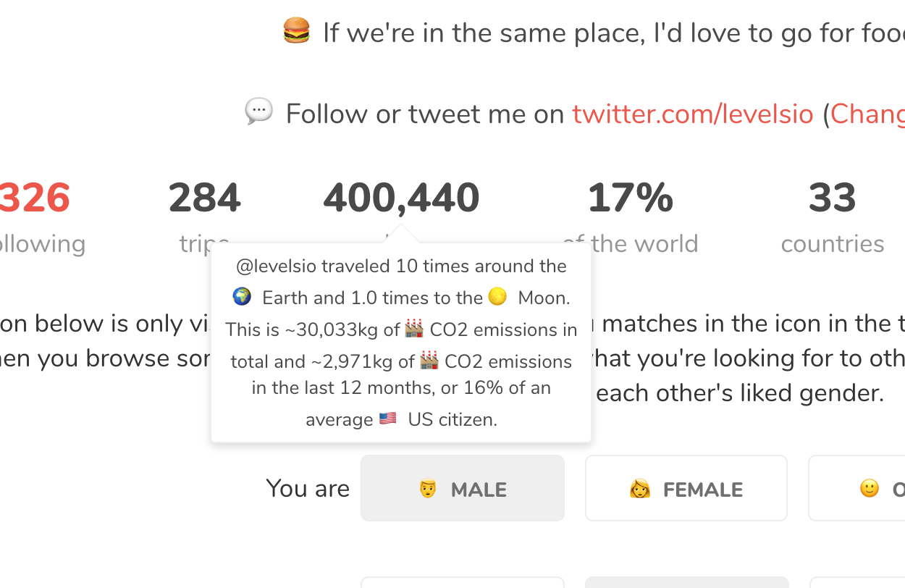Select MALE as your gender

[463, 488]
